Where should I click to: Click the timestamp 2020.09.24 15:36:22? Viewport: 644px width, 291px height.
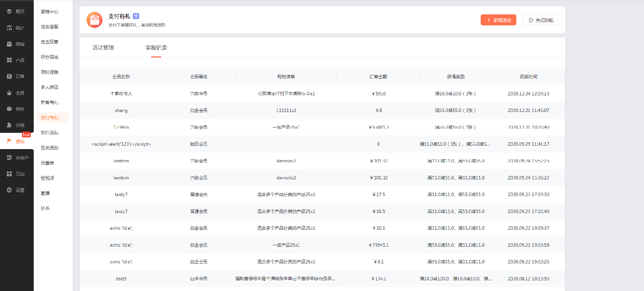tap(528, 178)
